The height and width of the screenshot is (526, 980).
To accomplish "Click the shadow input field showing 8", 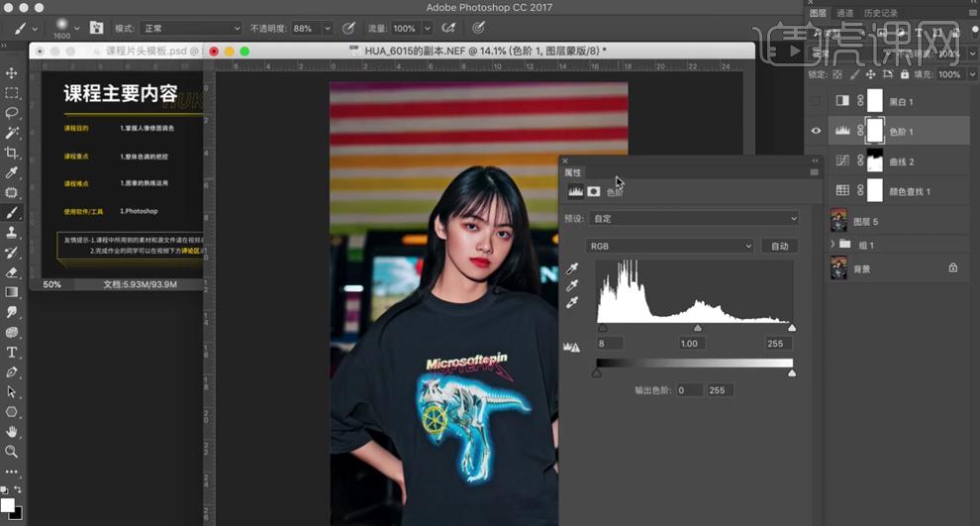I will [x=610, y=344].
